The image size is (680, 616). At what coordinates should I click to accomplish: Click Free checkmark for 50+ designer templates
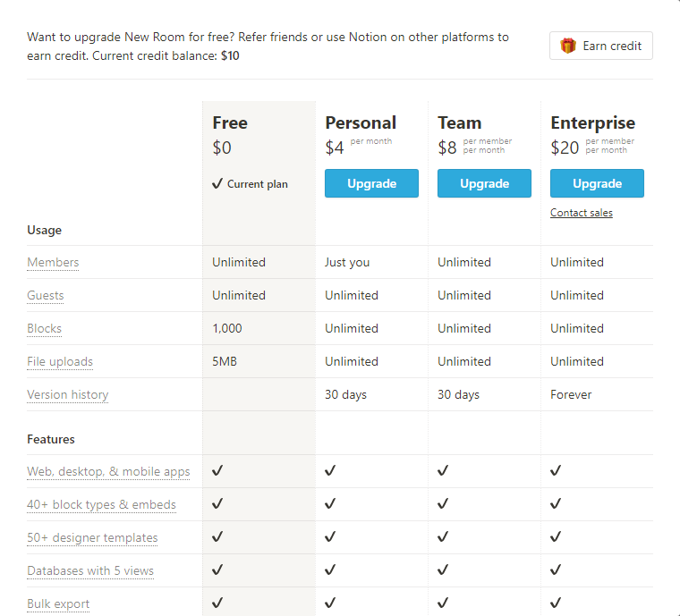217,536
